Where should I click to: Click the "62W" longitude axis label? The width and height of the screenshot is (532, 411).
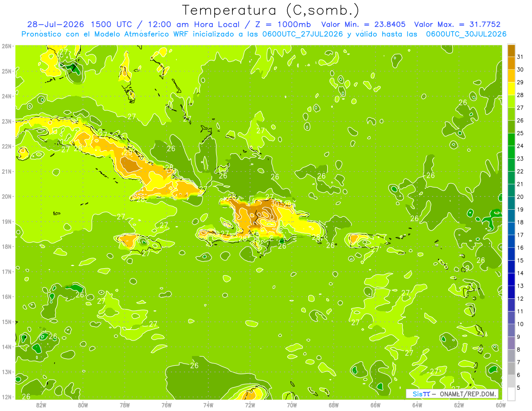tap(459, 405)
